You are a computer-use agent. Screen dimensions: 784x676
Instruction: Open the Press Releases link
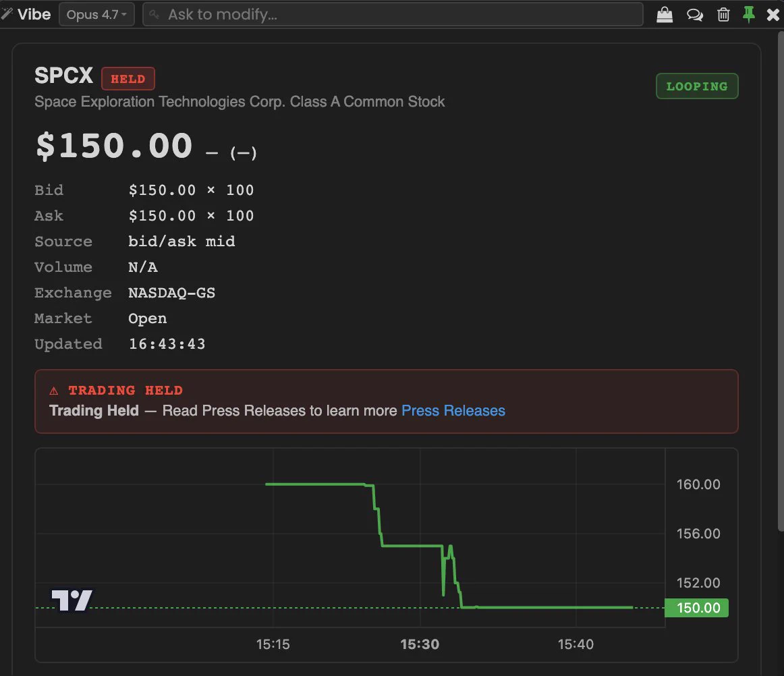[x=453, y=410]
